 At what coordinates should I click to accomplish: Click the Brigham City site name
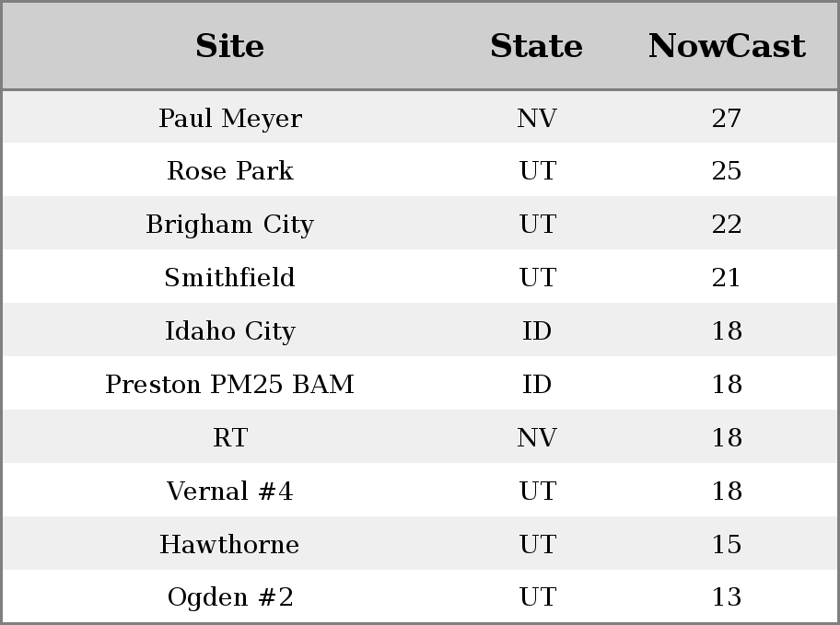click(x=230, y=225)
